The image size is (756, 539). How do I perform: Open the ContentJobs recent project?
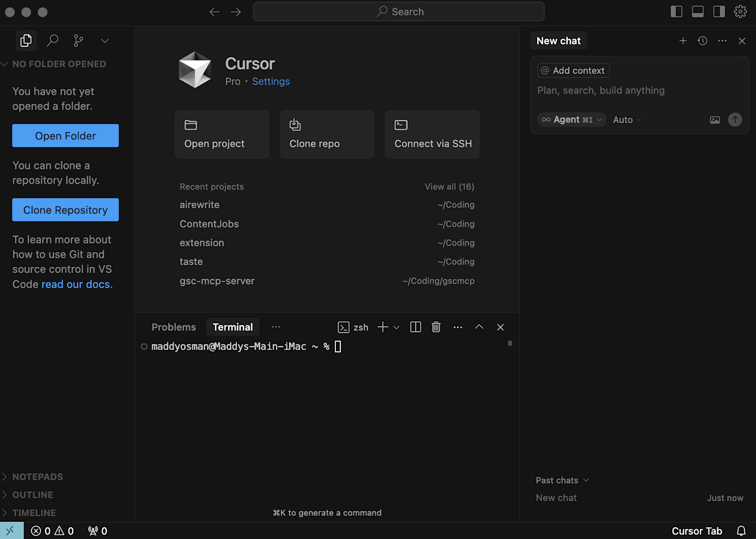[x=327, y=224]
